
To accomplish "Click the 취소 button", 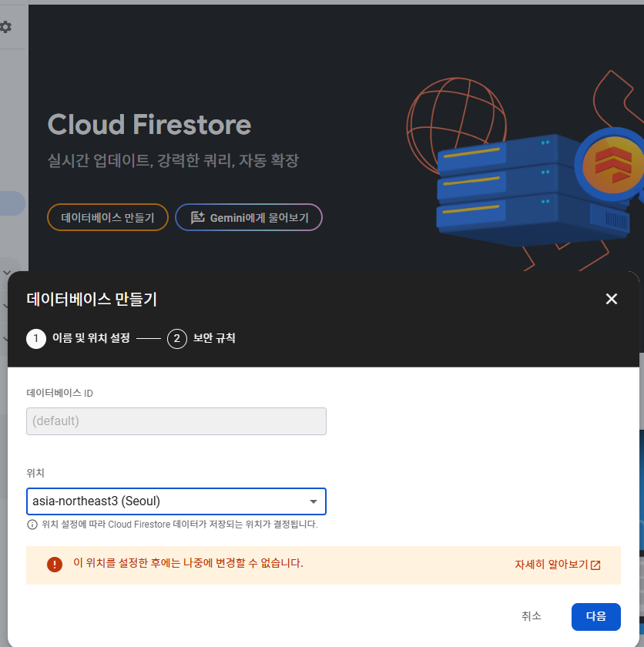I will point(531,616).
